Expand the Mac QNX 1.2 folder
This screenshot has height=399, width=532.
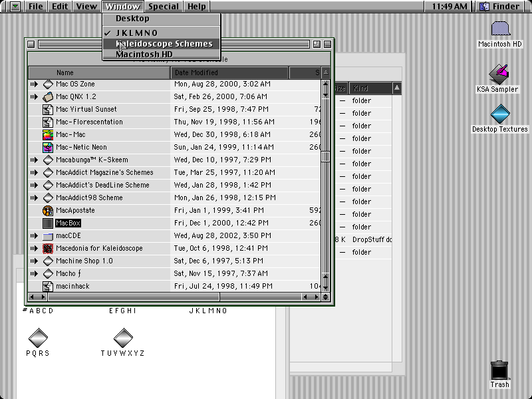coord(34,96)
